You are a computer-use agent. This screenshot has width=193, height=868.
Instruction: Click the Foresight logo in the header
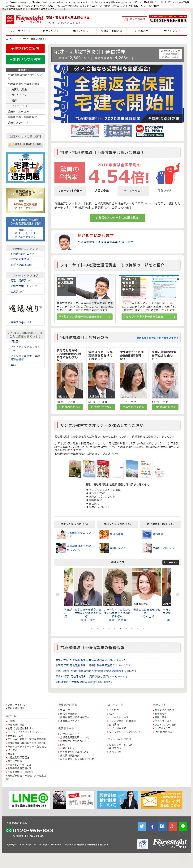pos(29,19)
